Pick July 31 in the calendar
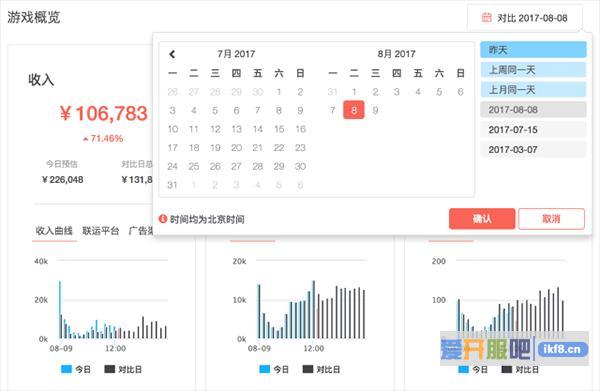The height and width of the screenshot is (391, 600). pos(172,185)
